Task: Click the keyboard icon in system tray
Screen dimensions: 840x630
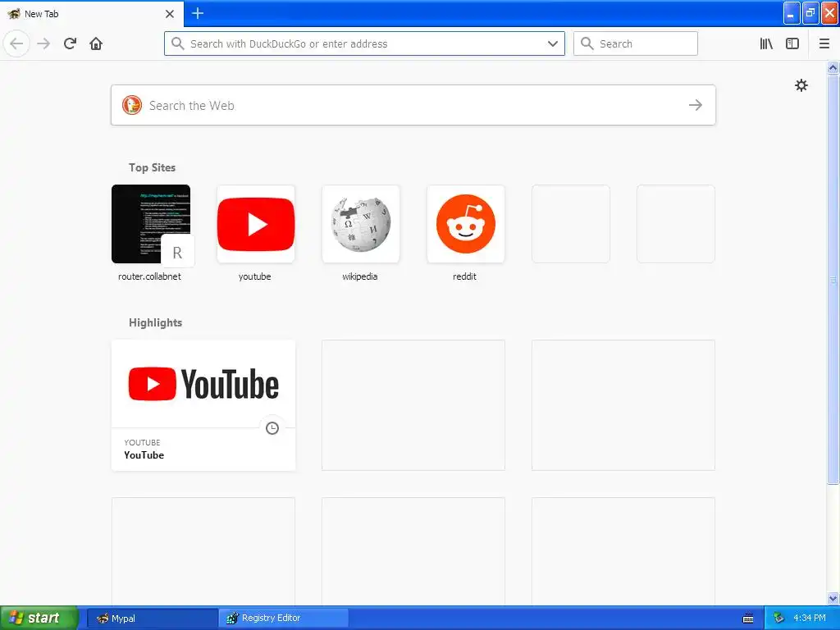Action: [748, 619]
